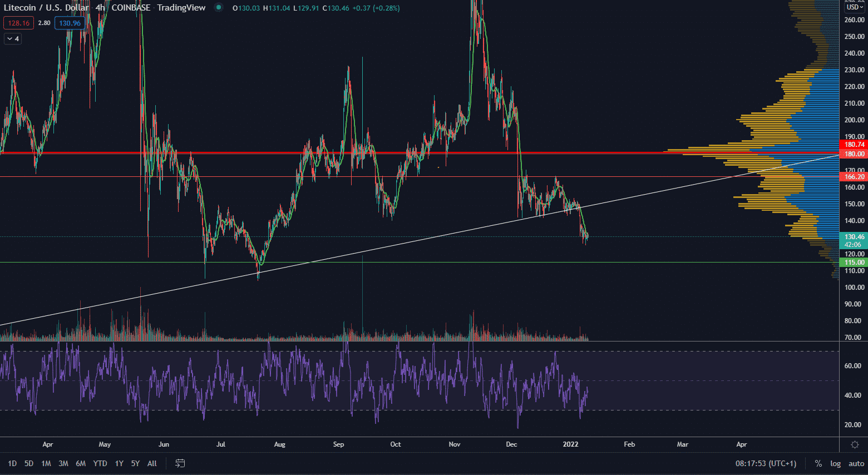Expand the collapsed indicators legend showing 4
Viewport: 868px width, 475px height.
(x=13, y=39)
